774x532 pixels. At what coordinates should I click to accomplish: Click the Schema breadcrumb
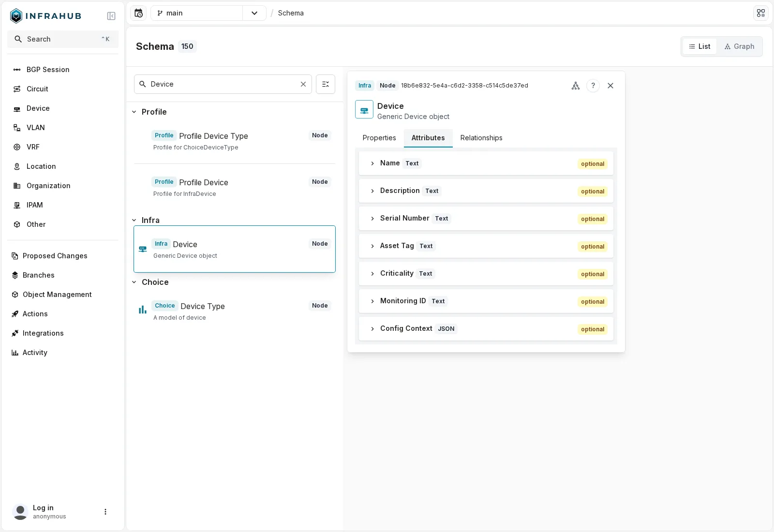pyautogui.click(x=291, y=13)
